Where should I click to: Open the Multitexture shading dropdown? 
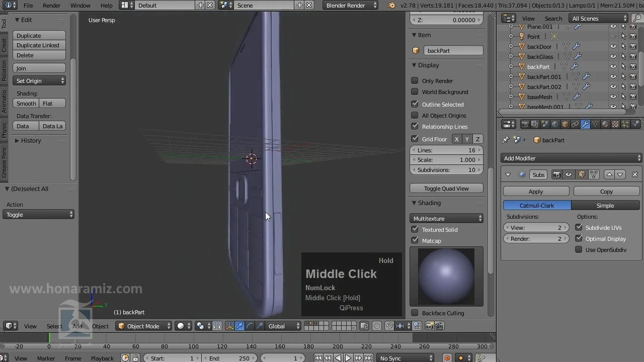pyautogui.click(x=446, y=219)
